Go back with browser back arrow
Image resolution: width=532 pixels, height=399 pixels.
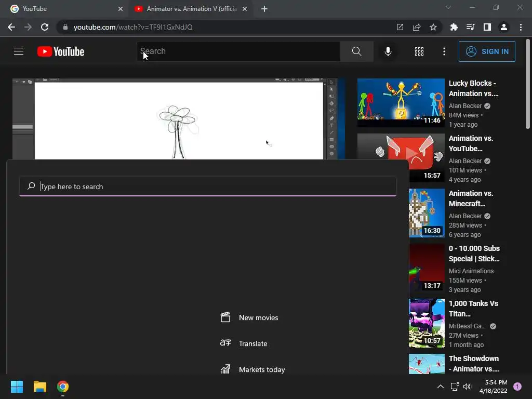(11, 27)
